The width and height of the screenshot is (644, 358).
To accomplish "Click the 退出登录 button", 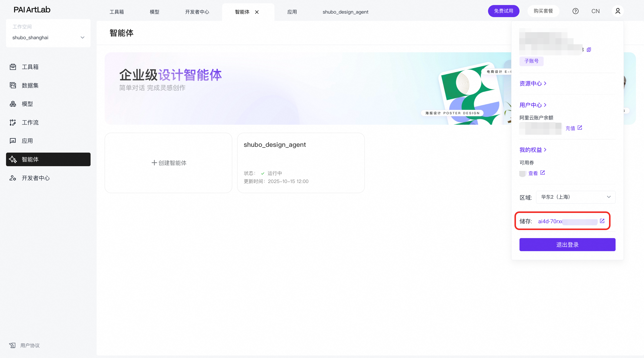I will click(x=567, y=245).
